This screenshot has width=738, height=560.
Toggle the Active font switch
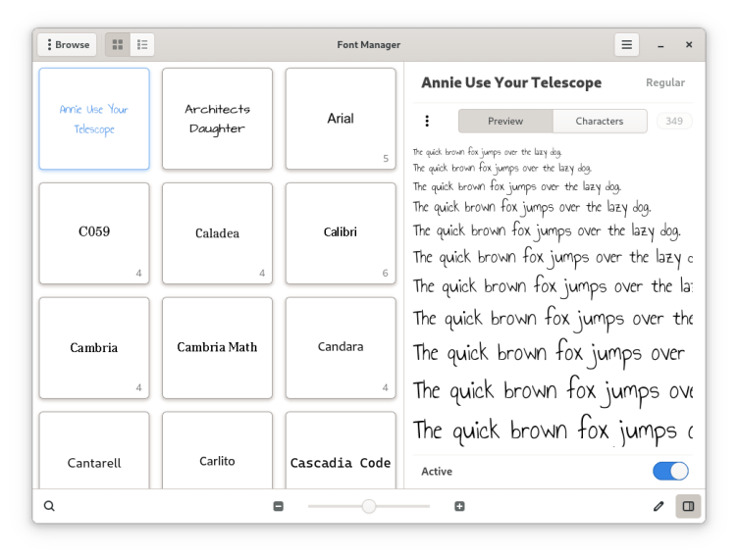[670, 471]
